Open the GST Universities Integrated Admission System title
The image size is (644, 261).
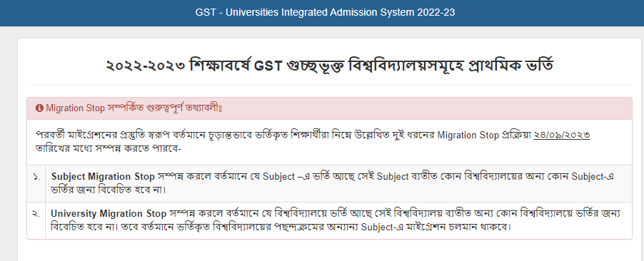(325, 12)
